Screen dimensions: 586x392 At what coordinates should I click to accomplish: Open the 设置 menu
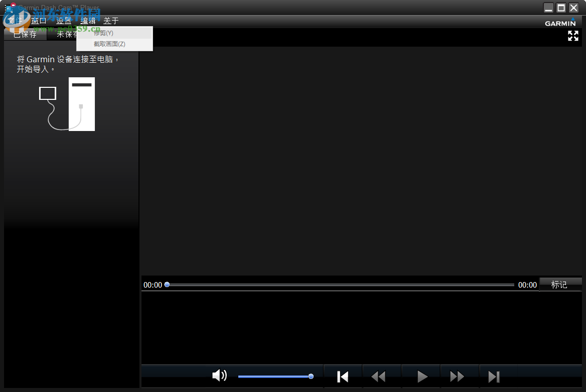click(64, 21)
